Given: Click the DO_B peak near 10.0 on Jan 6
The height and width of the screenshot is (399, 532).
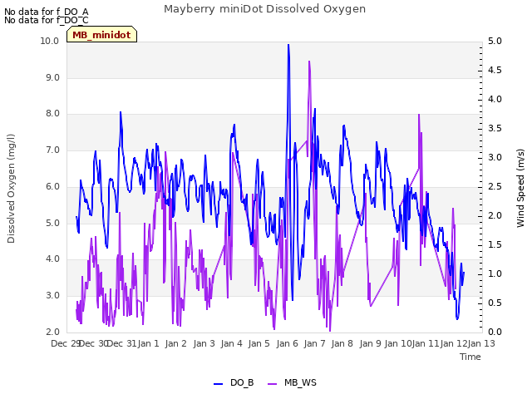Looking at the screenshot, I should coord(288,44).
